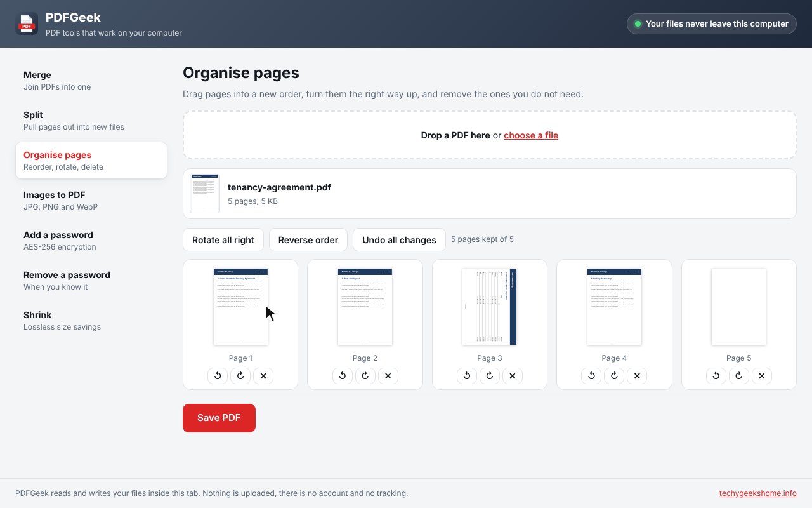Screen dimensions: 812x508
Task: Click the tenancy-agreement.pdf file name
Action: click(279, 187)
